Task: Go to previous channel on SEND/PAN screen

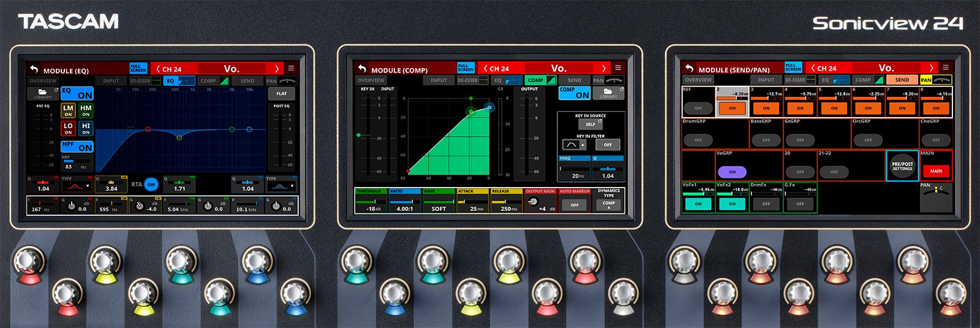Action: 813,68
